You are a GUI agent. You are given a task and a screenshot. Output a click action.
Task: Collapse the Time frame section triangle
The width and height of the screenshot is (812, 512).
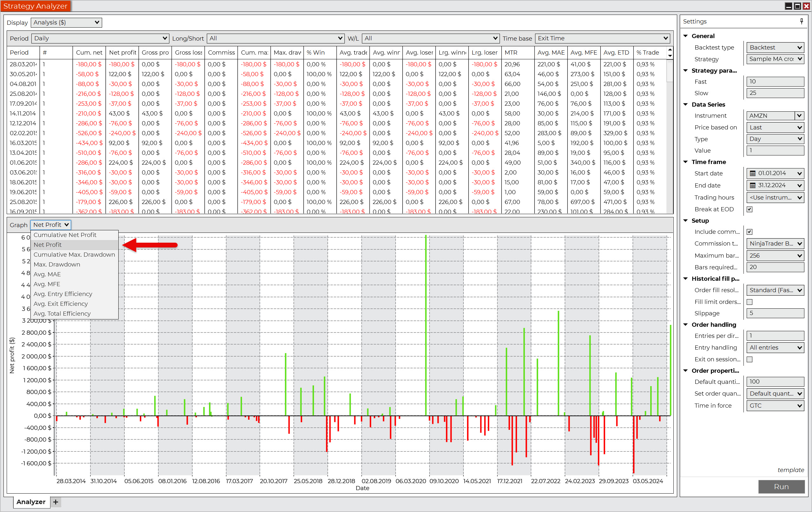(x=685, y=161)
